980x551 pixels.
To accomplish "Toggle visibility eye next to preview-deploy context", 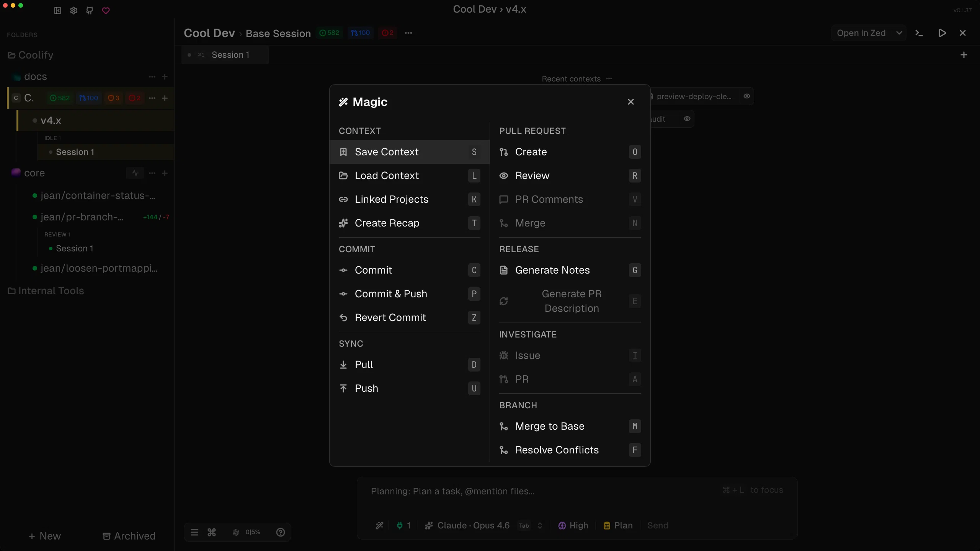I will pyautogui.click(x=746, y=96).
